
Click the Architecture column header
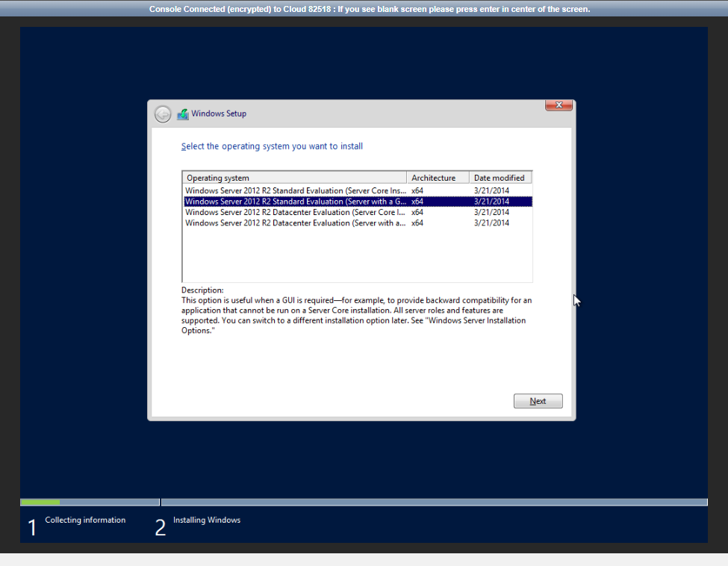[438, 178]
